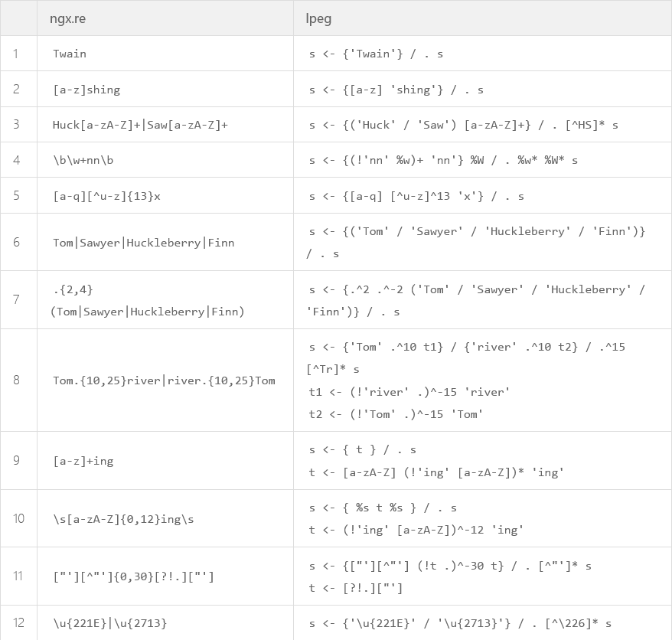Click the \u{221E}|\u{2713} regex cell

[x=165, y=622]
